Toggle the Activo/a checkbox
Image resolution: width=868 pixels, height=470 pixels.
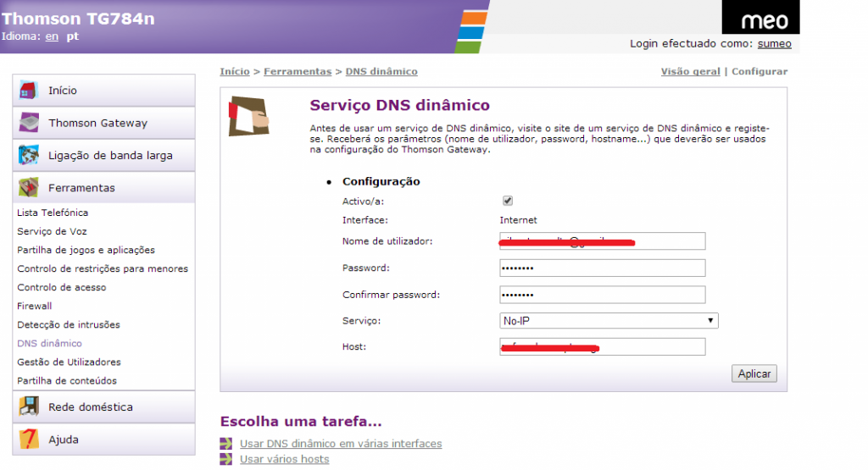tap(508, 201)
